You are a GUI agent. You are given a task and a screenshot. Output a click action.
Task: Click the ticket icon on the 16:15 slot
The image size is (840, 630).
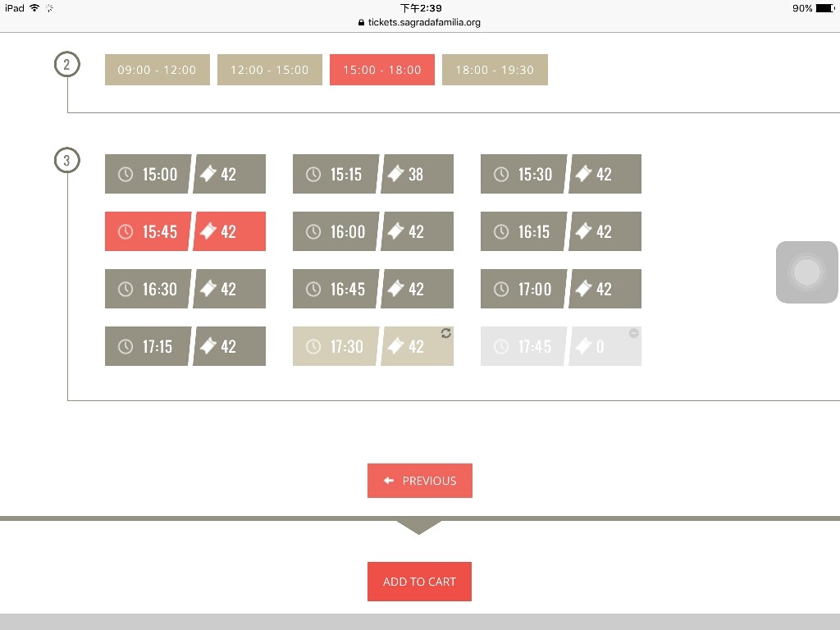click(583, 231)
